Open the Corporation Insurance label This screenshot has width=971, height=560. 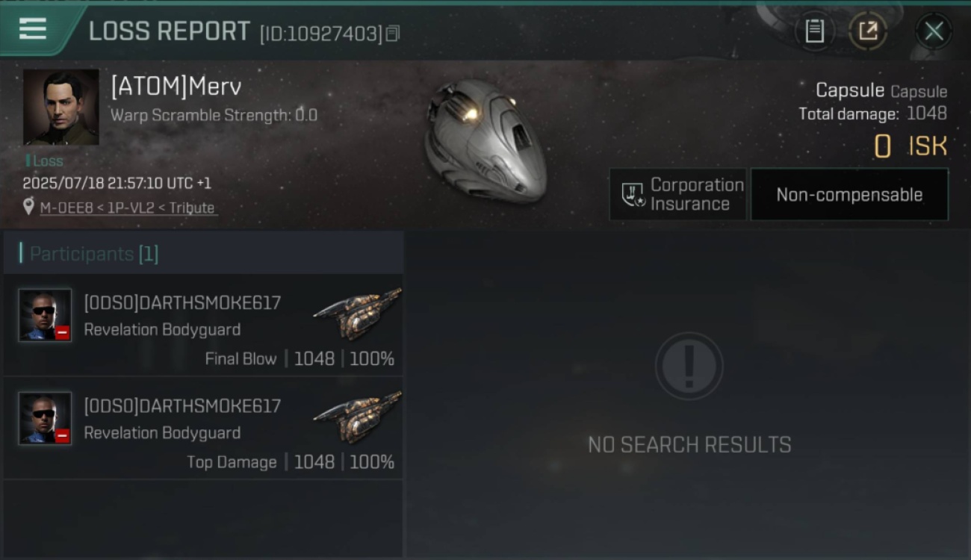click(697, 194)
